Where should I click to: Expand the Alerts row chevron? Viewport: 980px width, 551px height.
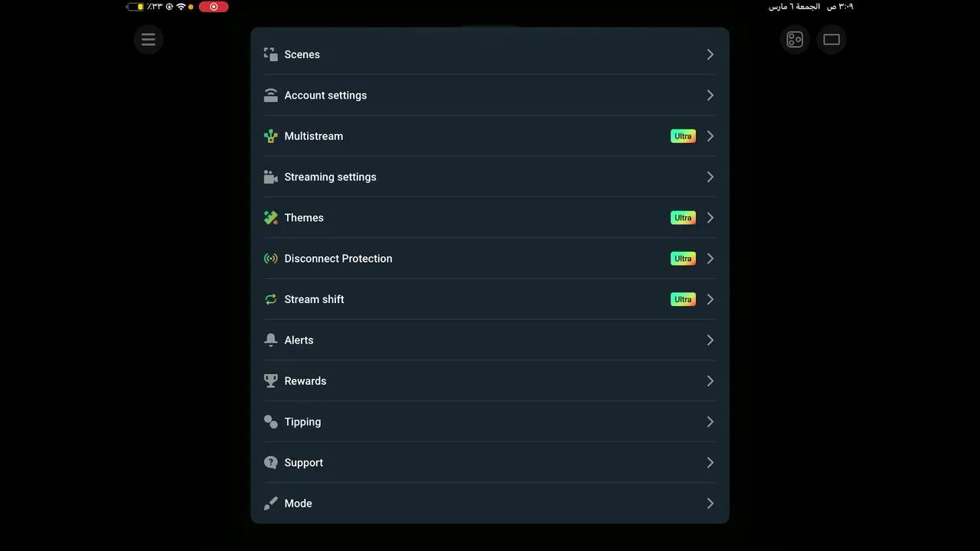click(x=710, y=341)
